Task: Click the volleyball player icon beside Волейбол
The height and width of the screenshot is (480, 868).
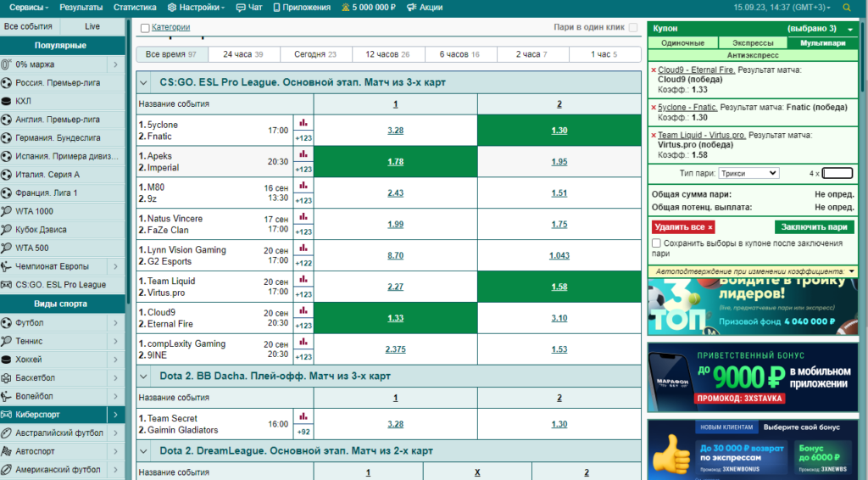Action: (x=7, y=396)
